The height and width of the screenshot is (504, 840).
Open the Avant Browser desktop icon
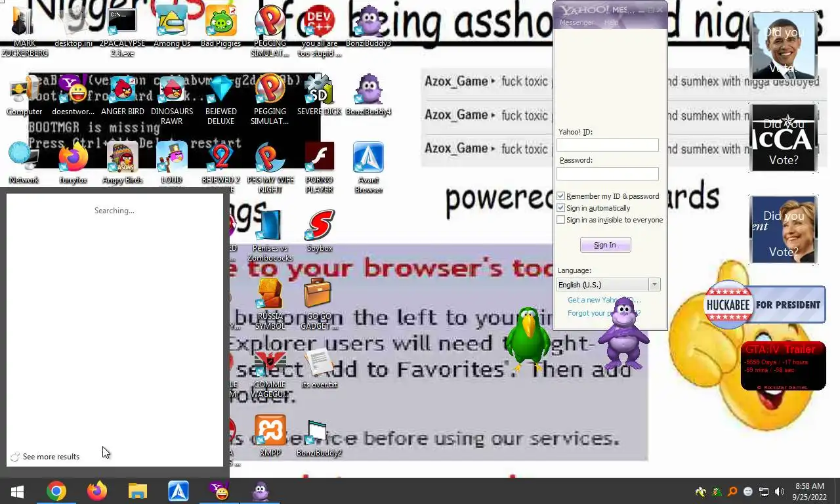[x=368, y=168]
